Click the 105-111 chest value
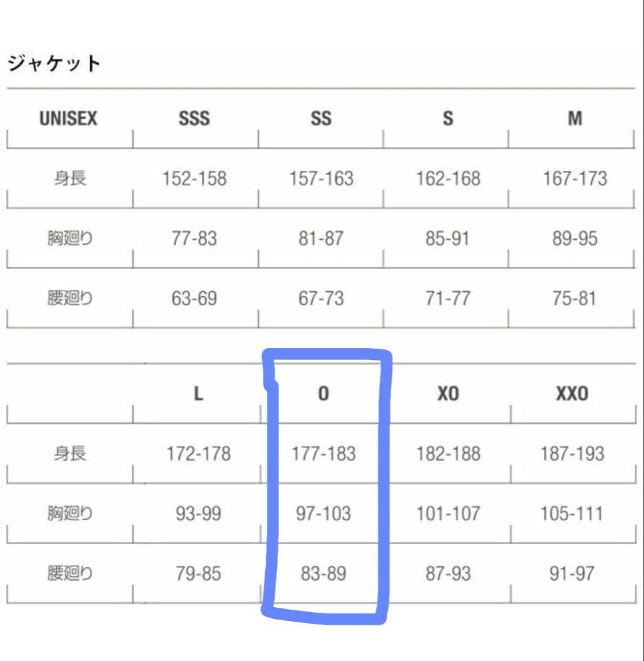Screen dimensions: 644x661 click(x=574, y=514)
